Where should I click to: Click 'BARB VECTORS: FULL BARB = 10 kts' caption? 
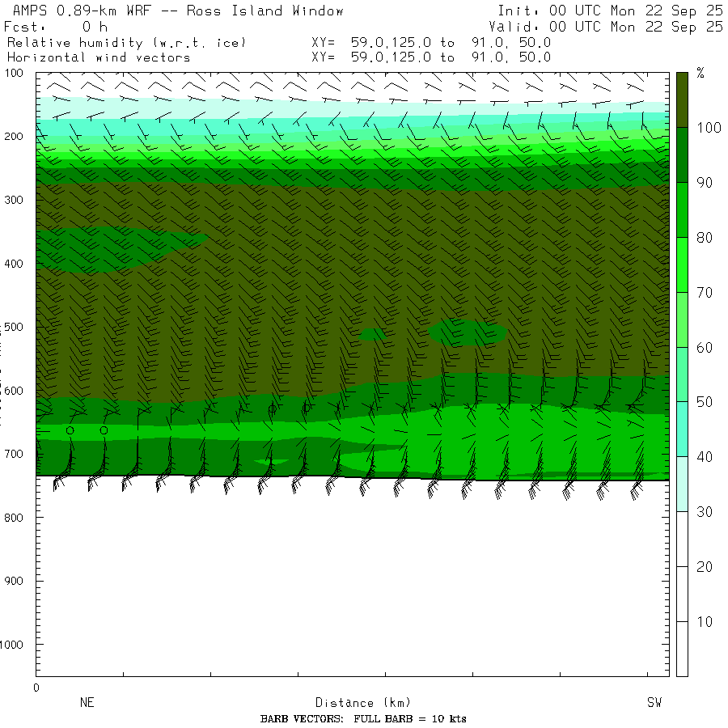[x=363, y=719]
